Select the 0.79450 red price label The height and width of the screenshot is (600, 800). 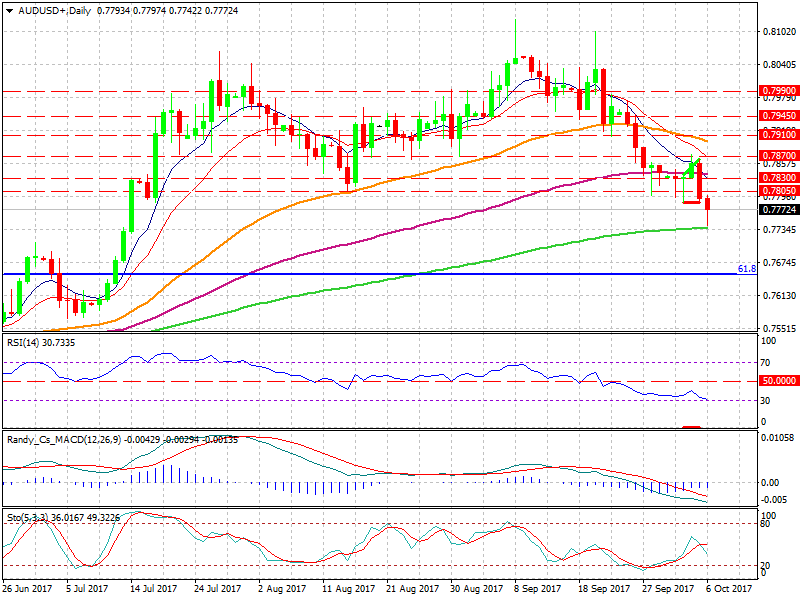click(x=778, y=115)
